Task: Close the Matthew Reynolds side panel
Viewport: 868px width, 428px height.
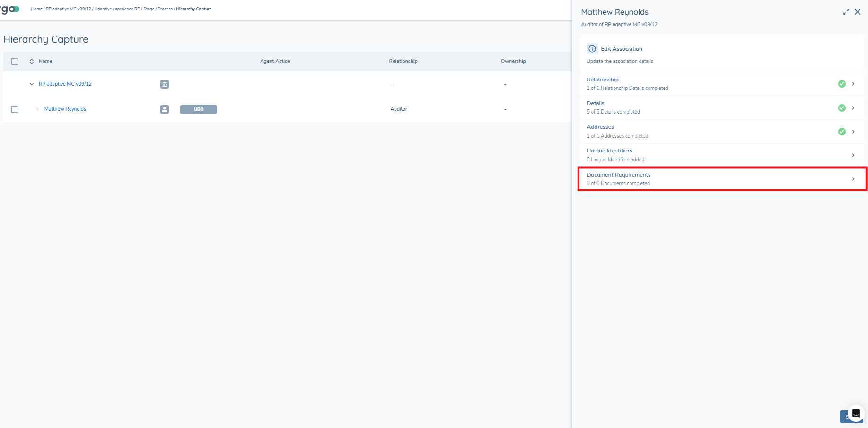Action: [858, 12]
